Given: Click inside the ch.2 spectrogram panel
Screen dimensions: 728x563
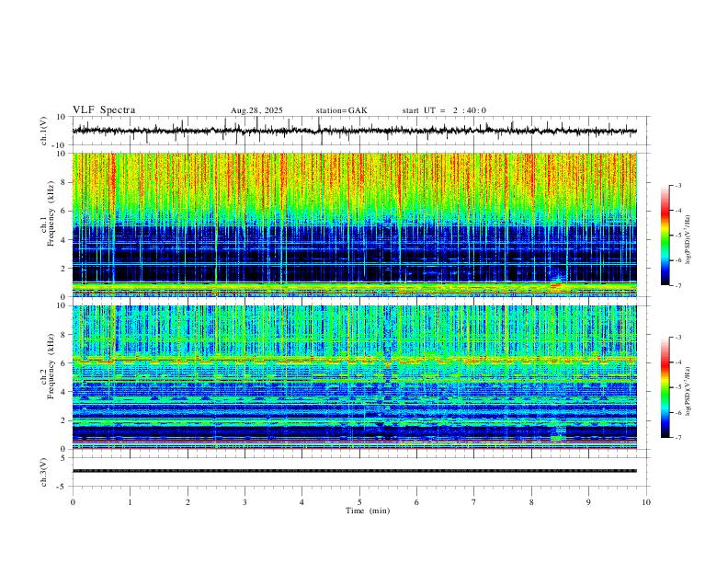Looking at the screenshot, I should pyautogui.click(x=354, y=377).
